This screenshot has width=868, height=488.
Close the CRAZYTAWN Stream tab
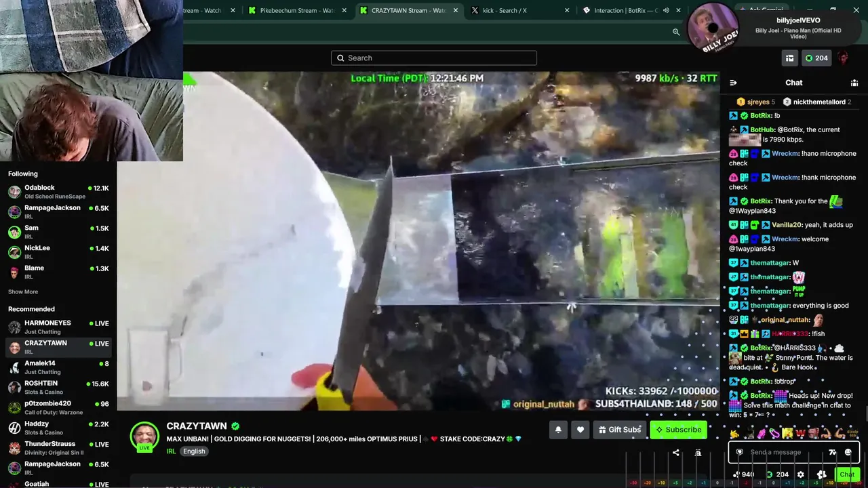point(455,10)
